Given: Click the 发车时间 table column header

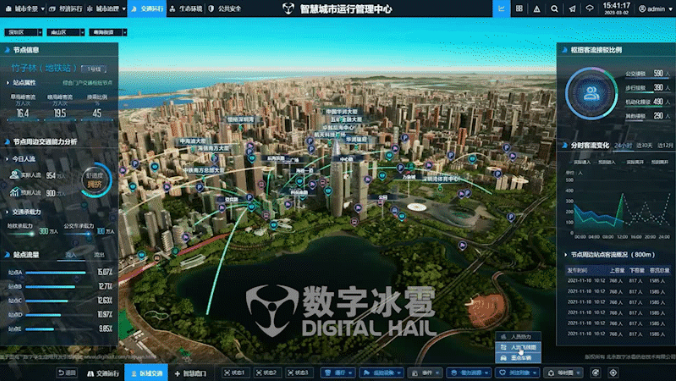Looking at the screenshot, I should click(x=577, y=271).
